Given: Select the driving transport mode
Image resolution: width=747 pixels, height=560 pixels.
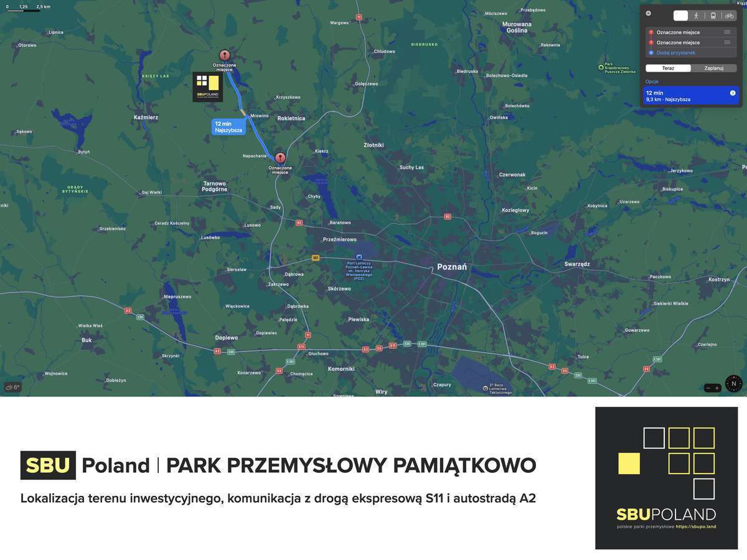Looking at the screenshot, I should pos(680,16).
